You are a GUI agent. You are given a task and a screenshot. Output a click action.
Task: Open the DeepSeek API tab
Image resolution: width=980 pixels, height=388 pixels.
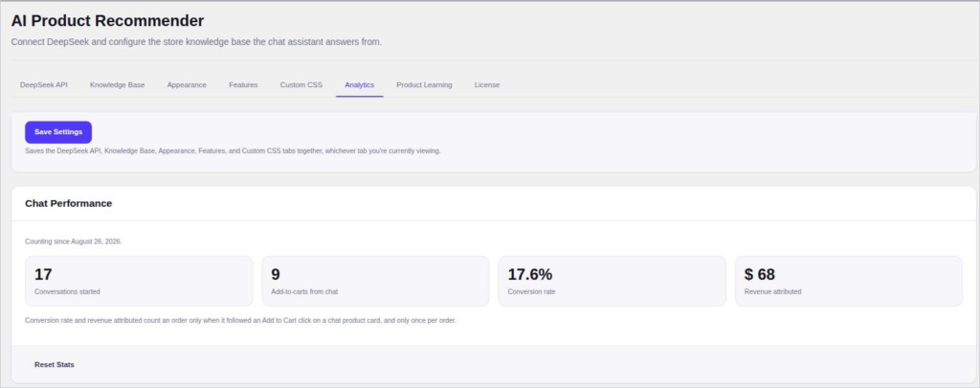click(44, 85)
